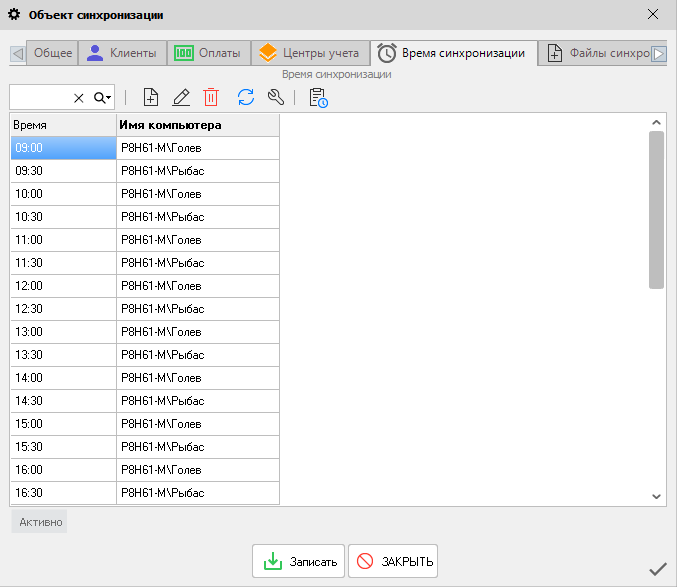The height and width of the screenshot is (587, 677).
Task: Click the edit pencil icon
Action: tap(181, 97)
